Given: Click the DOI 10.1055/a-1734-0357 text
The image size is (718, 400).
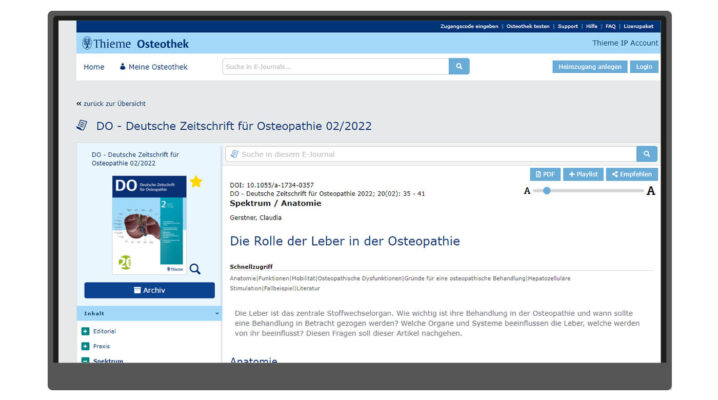Looking at the screenshot, I should pos(272,185).
